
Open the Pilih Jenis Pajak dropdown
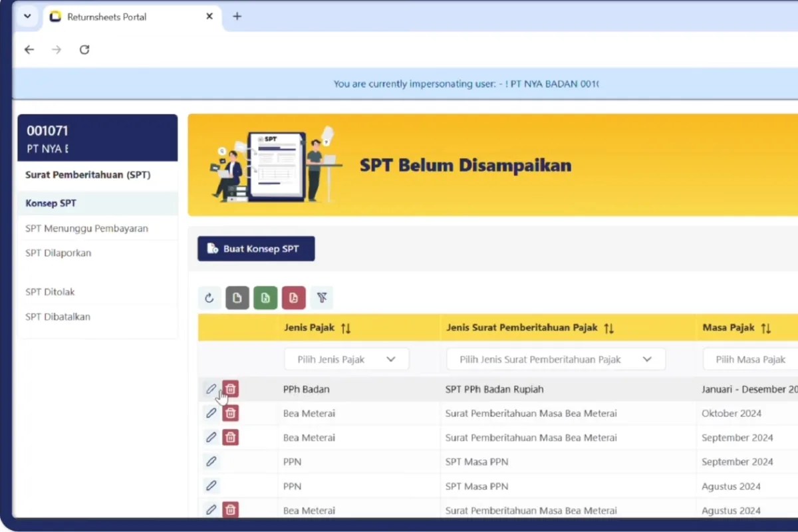click(346, 359)
